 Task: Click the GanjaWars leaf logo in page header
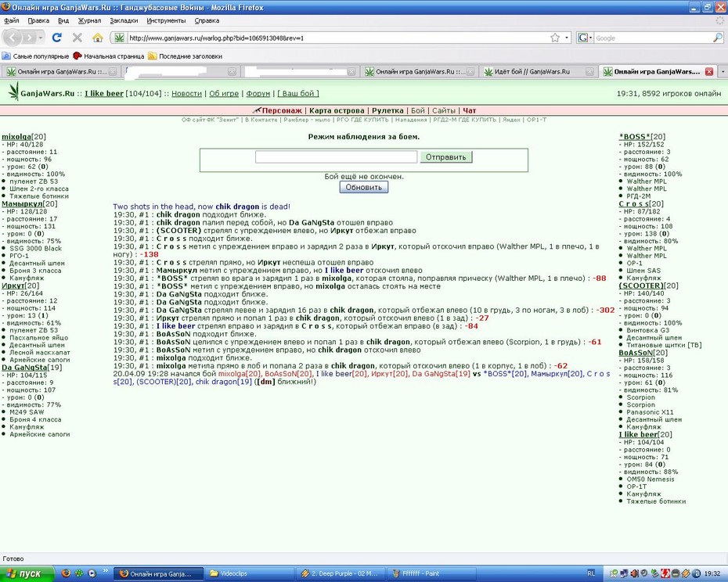tap(14, 92)
